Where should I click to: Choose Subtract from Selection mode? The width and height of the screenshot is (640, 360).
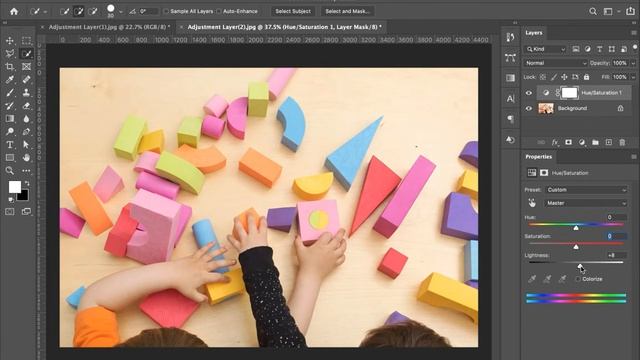(x=93, y=11)
